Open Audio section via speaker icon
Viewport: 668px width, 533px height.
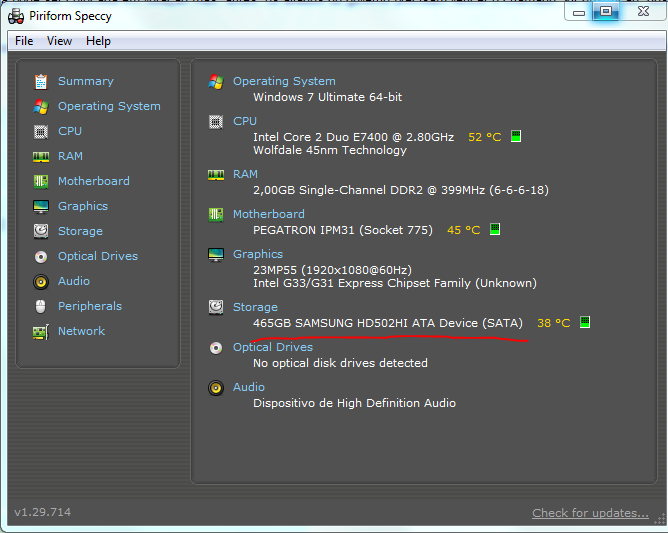click(x=41, y=281)
